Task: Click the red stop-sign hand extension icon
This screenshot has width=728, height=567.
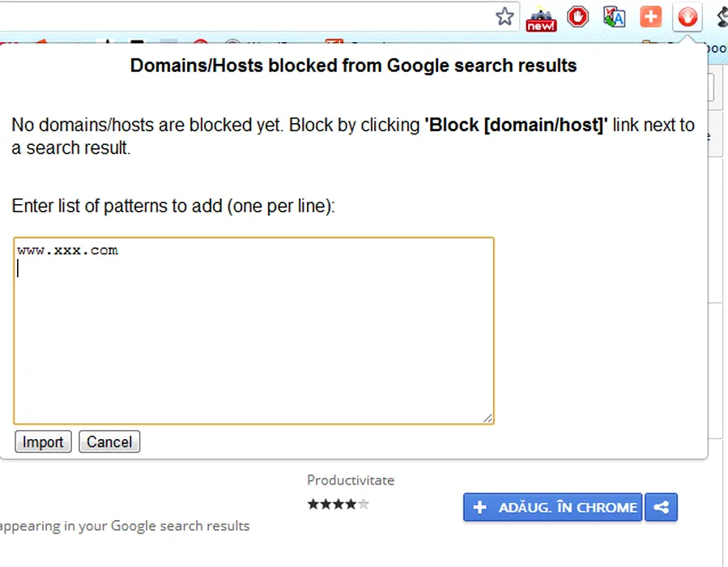Action: (577, 16)
